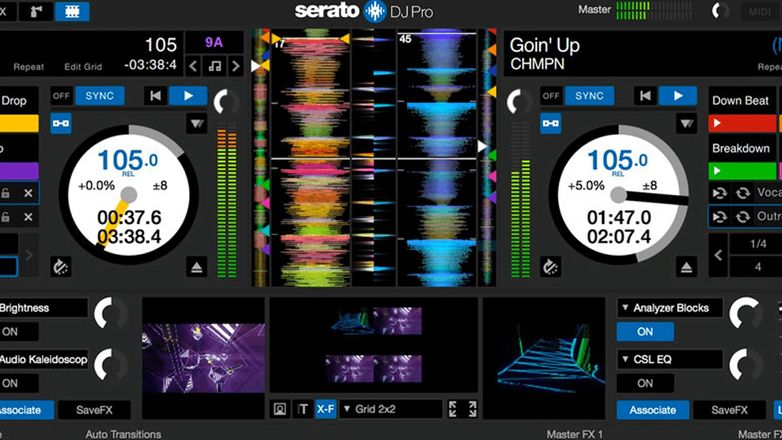Viewport: 782px width, 440px height.
Task: Trigger the red Down Beat cue
Action: click(742, 123)
